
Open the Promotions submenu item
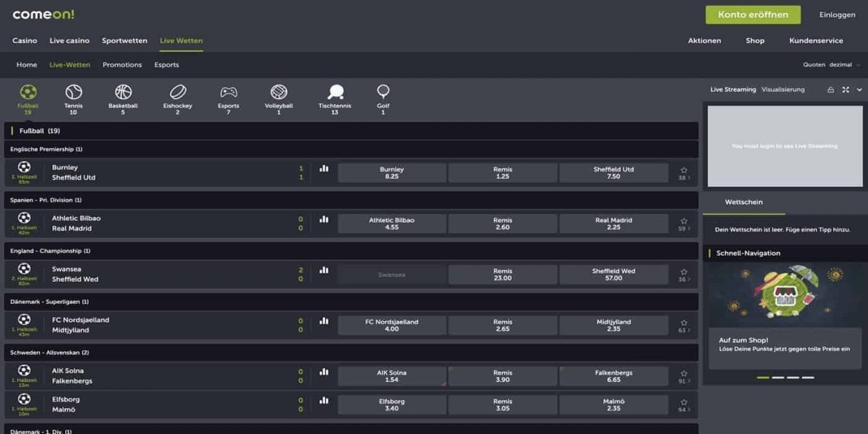(122, 64)
